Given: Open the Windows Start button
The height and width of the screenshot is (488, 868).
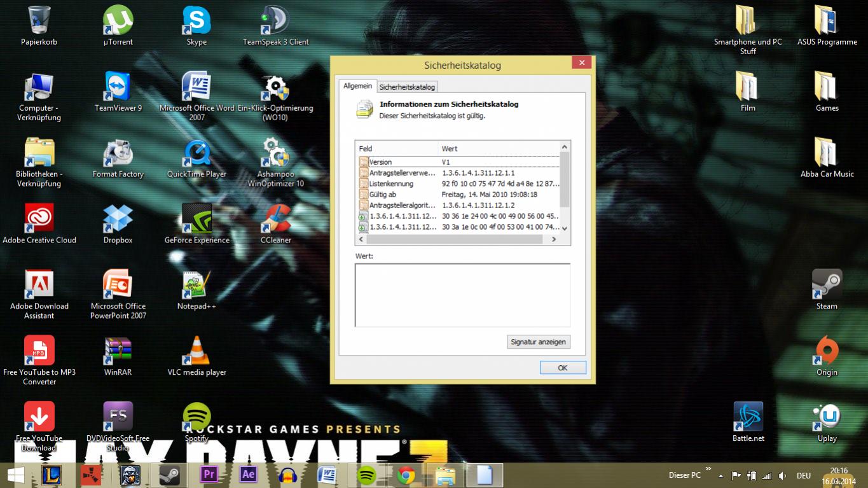Looking at the screenshot, I should pyautogui.click(x=15, y=475).
